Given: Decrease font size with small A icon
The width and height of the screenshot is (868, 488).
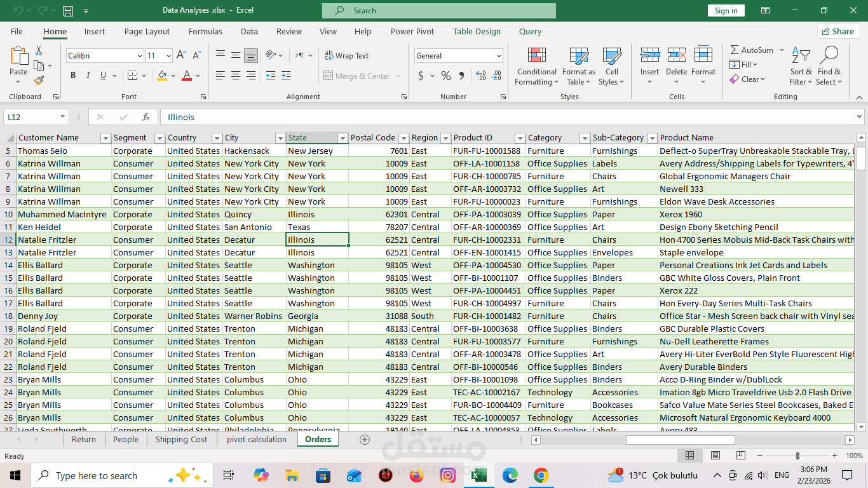Looking at the screenshot, I should click(x=196, y=56).
